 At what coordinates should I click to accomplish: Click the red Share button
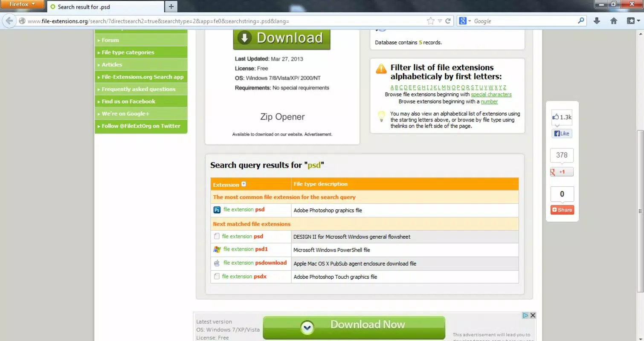click(x=562, y=210)
